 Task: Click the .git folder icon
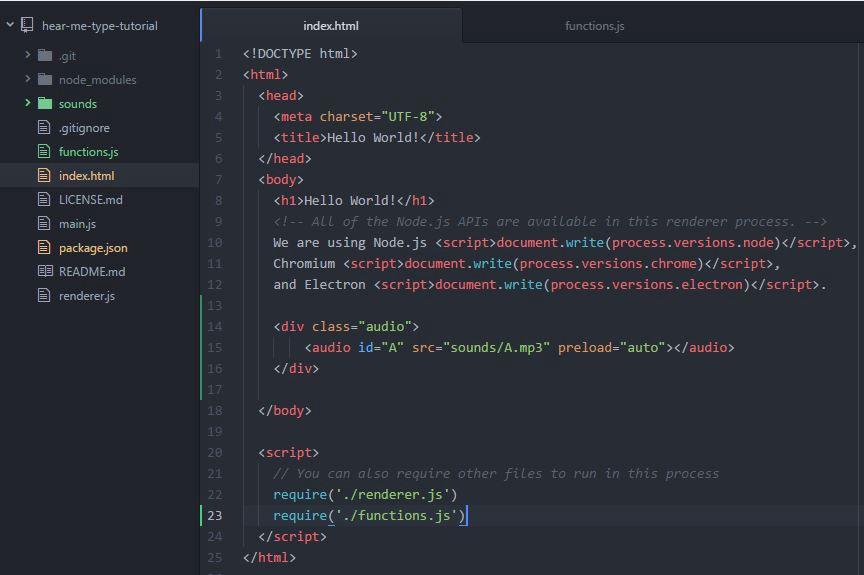[44, 55]
